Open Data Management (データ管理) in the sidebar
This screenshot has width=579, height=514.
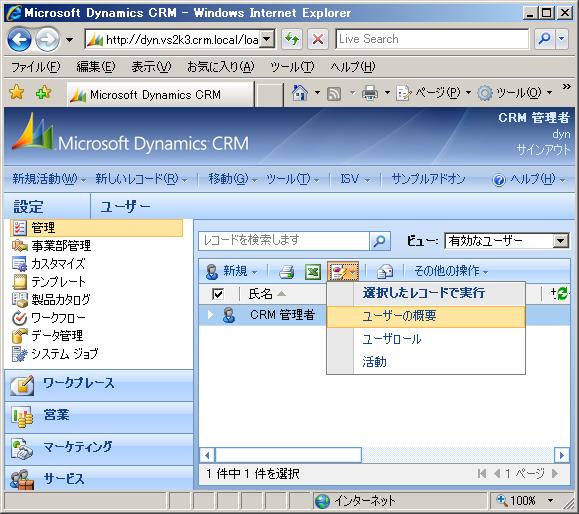[56, 336]
